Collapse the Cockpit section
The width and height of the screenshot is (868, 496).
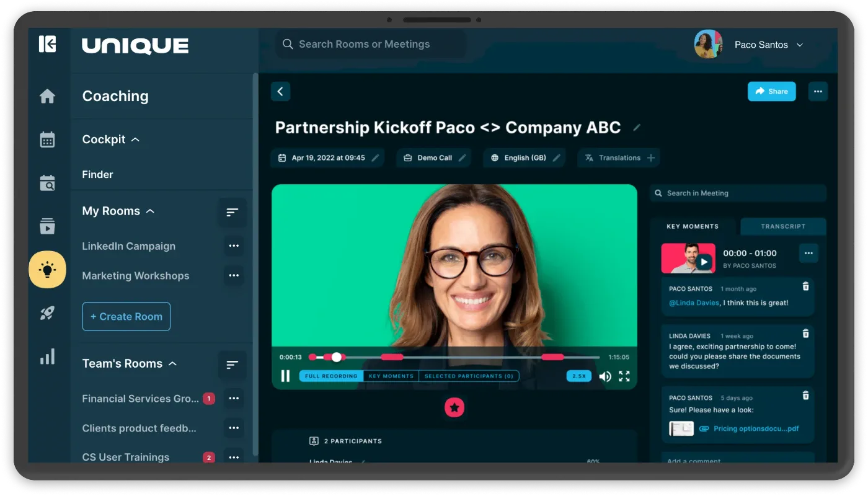[x=135, y=139]
